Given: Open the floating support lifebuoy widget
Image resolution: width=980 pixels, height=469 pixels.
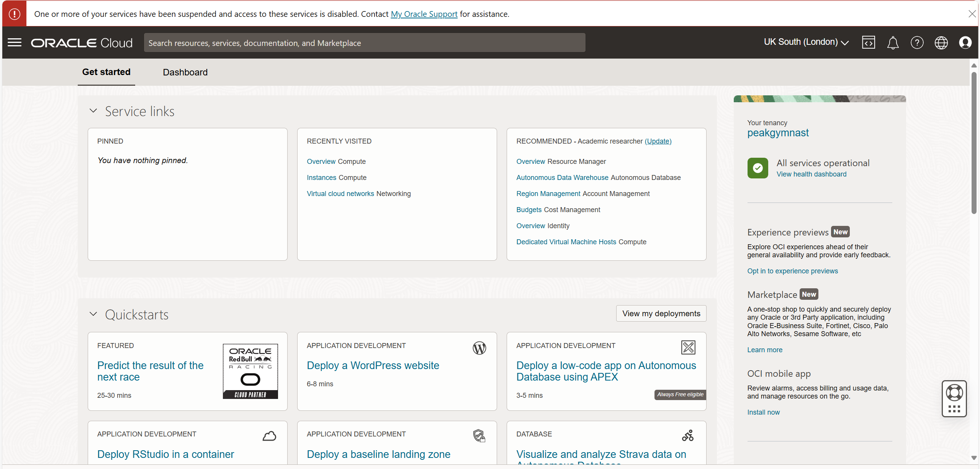Looking at the screenshot, I should pos(954,392).
